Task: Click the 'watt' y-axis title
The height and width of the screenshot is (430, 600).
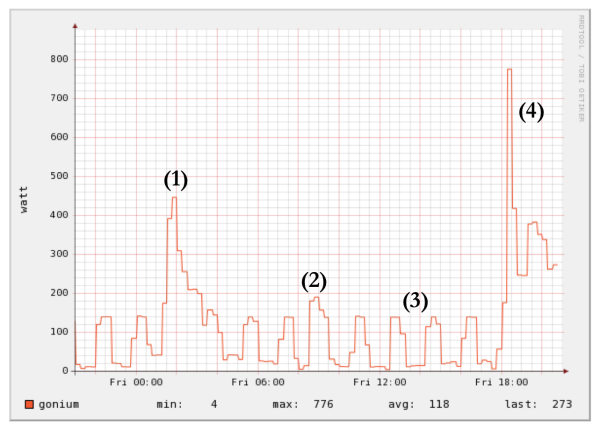Action: pos(24,200)
